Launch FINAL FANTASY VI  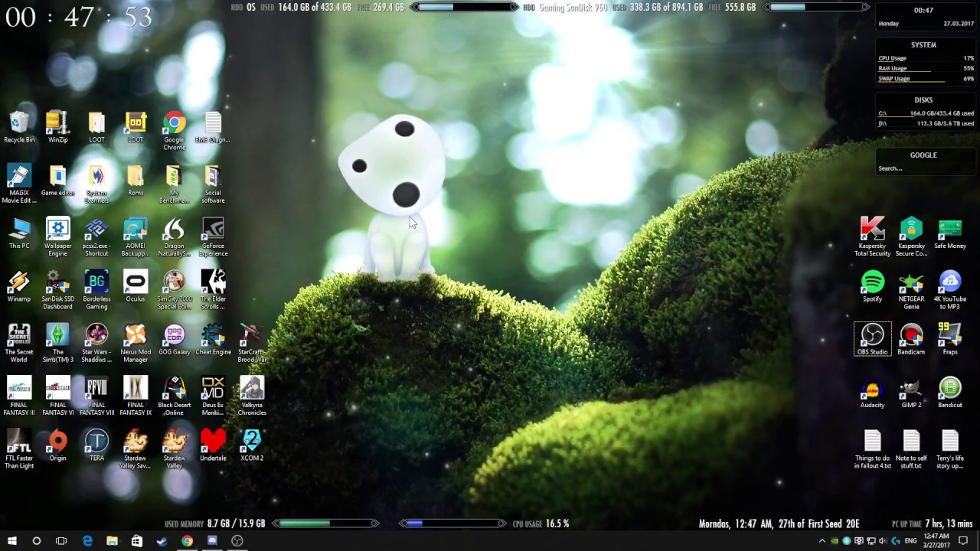pos(57,396)
